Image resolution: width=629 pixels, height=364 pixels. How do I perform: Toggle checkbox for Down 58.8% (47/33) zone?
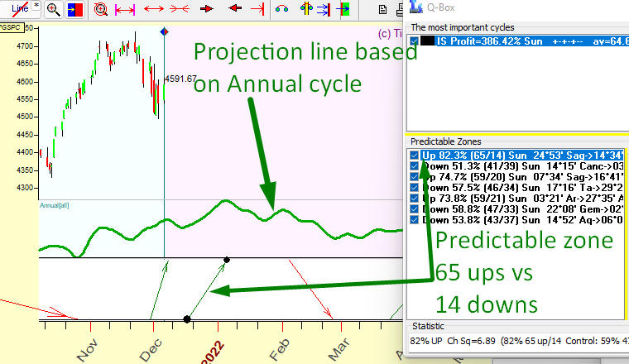(415, 209)
